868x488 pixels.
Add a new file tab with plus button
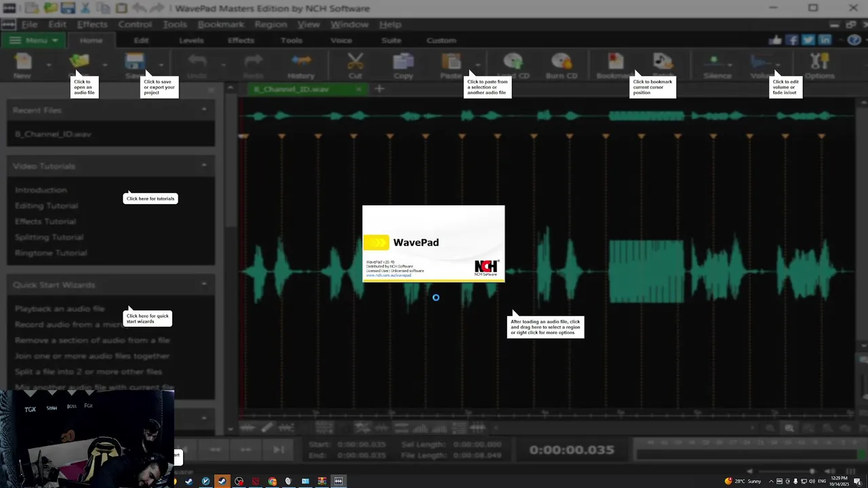pyautogui.click(x=379, y=89)
